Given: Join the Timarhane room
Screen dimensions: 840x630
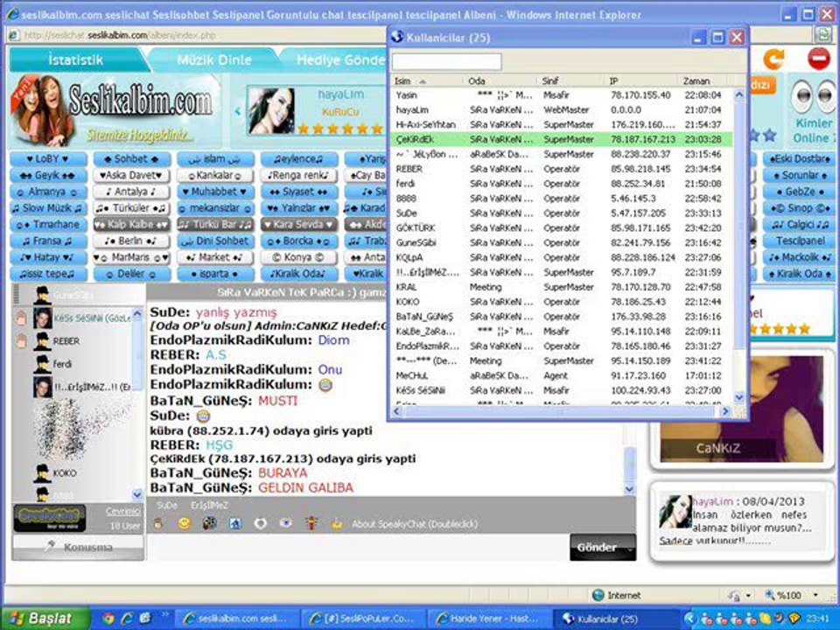Looking at the screenshot, I should pos(48,225).
